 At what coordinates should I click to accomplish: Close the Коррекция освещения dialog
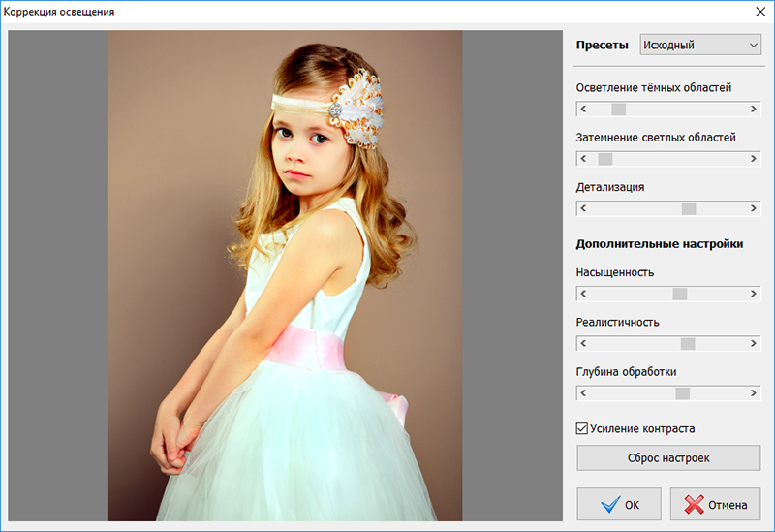click(760, 12)
